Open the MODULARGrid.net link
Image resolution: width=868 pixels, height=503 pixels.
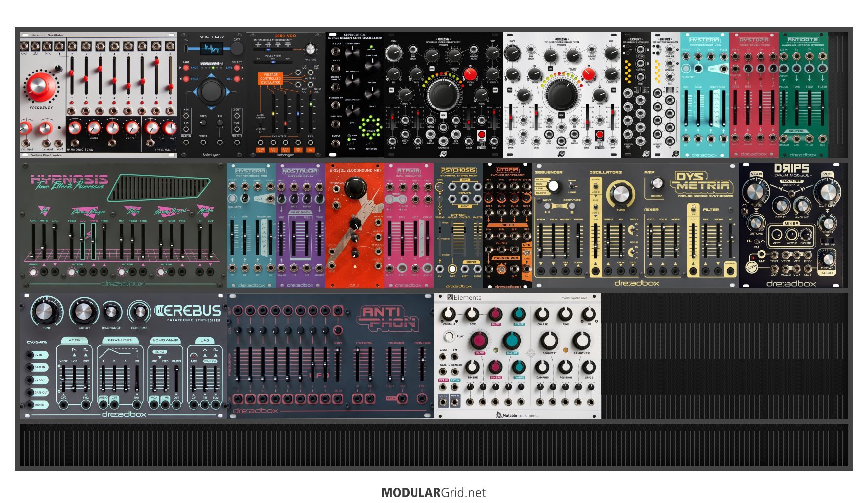[x=433, y=493]
